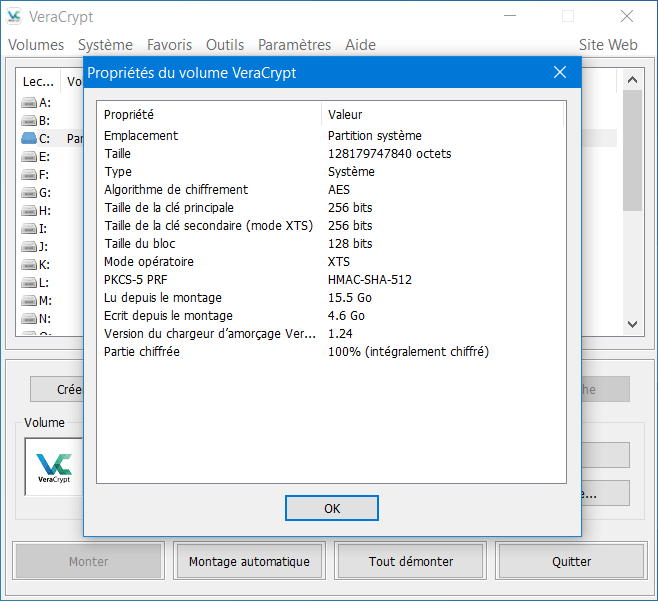Click the drive list scrollbar thumb
Screen dimensions: 658x601
coord(632,150)
